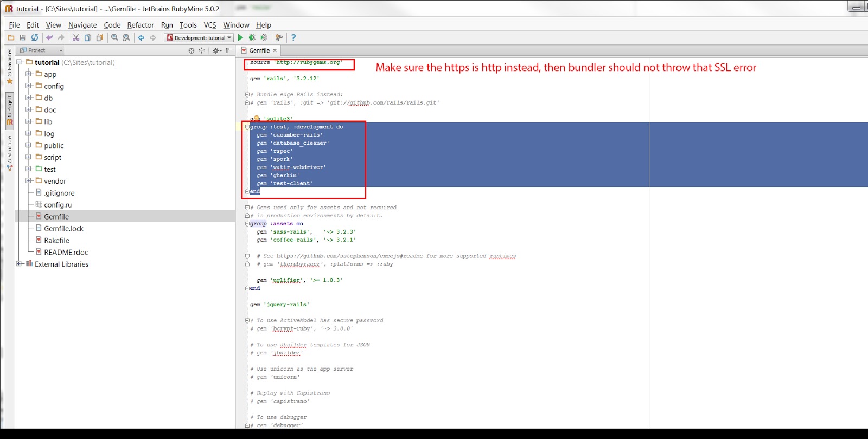Select the Gemfile.lock file
Viewport: 868px width, 439px height.
[x=63, y=229]
